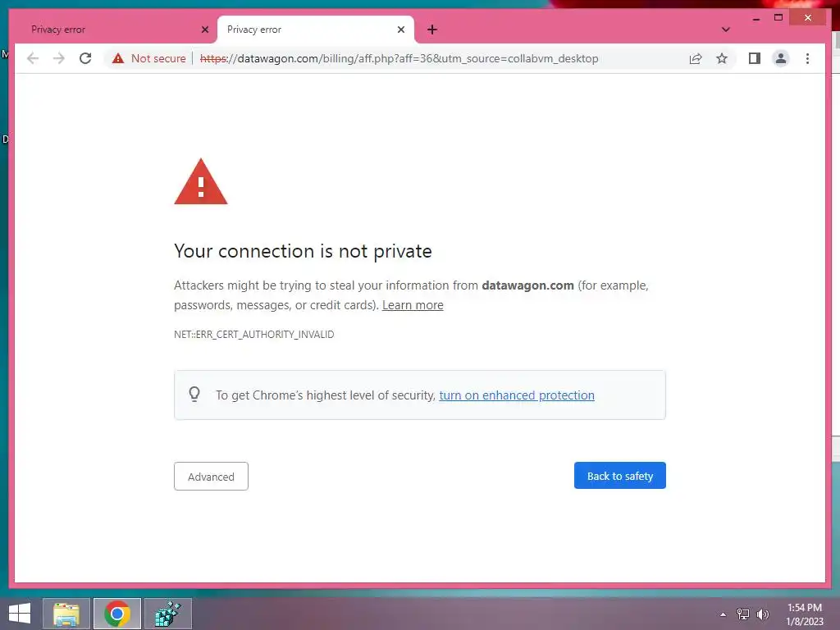Click the Chrome icon in the taskbar
This screenshot has height=630, width=840.
tap(117, 614)
